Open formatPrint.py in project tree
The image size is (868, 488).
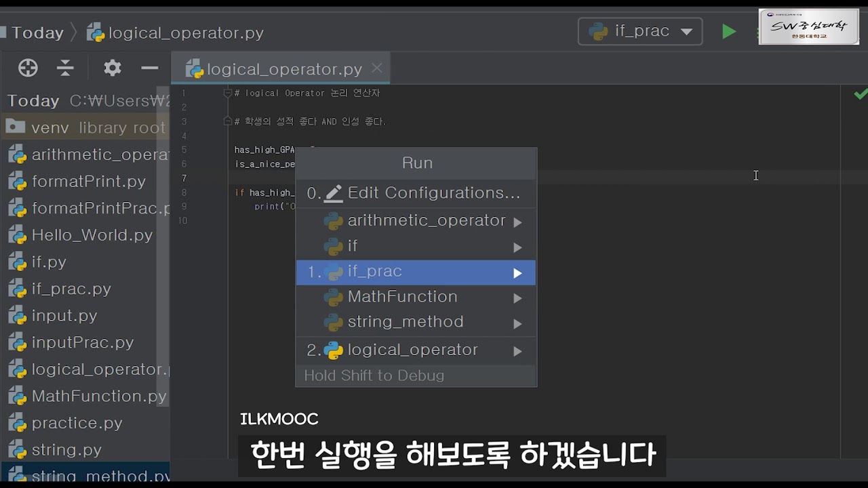[85, 182]
